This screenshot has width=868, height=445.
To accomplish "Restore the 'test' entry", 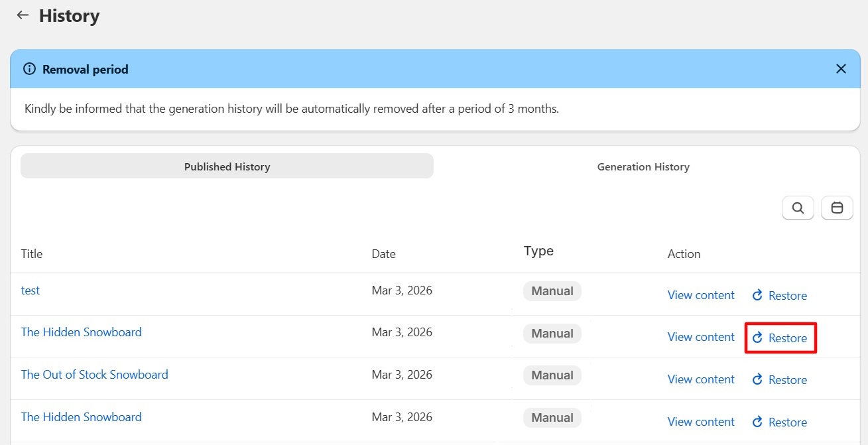I will pyautogui.click(x=780, y=296).
